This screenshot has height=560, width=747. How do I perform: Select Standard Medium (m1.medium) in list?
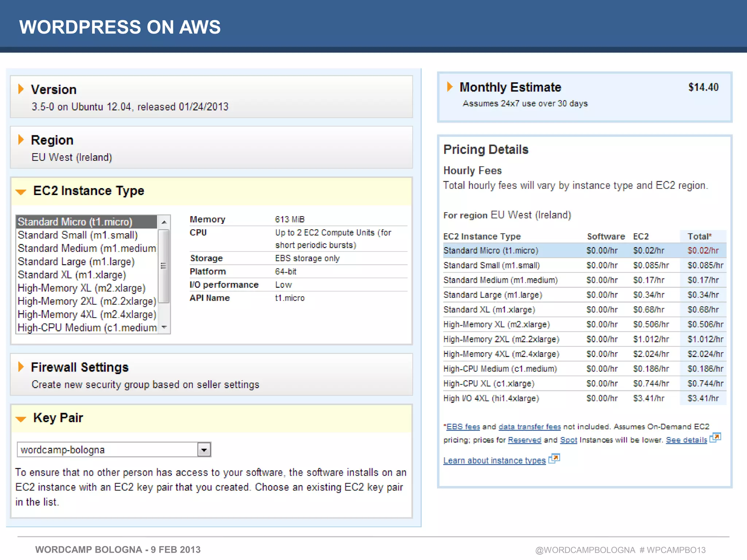(87, 248)
